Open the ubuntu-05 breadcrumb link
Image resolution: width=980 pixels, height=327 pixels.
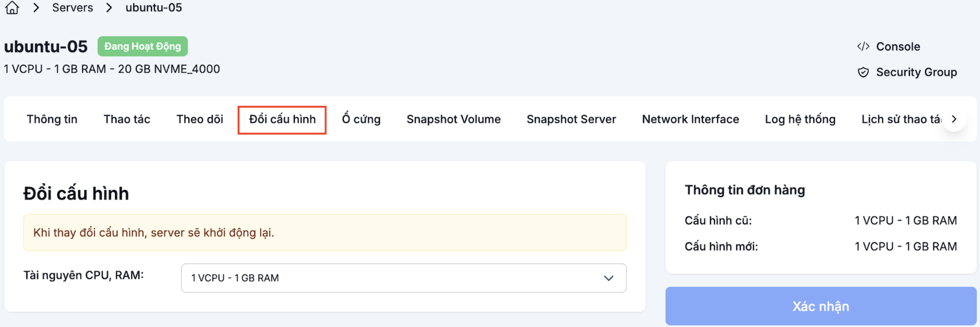[154, 7]
